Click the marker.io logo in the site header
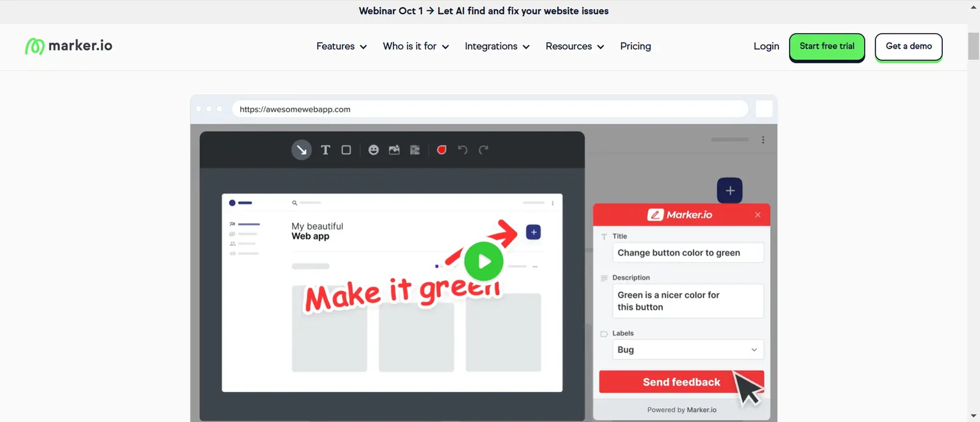 pyautogui.click(x=69, y=46)
